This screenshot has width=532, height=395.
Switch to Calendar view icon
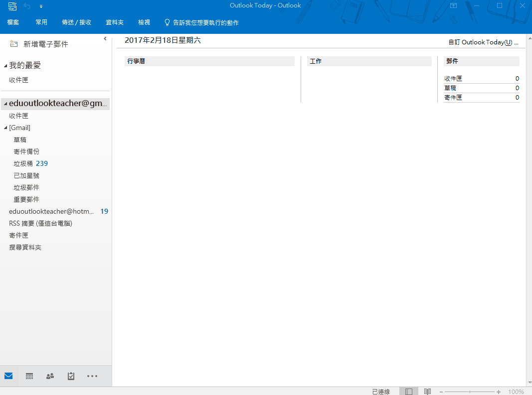click(29, 376)
